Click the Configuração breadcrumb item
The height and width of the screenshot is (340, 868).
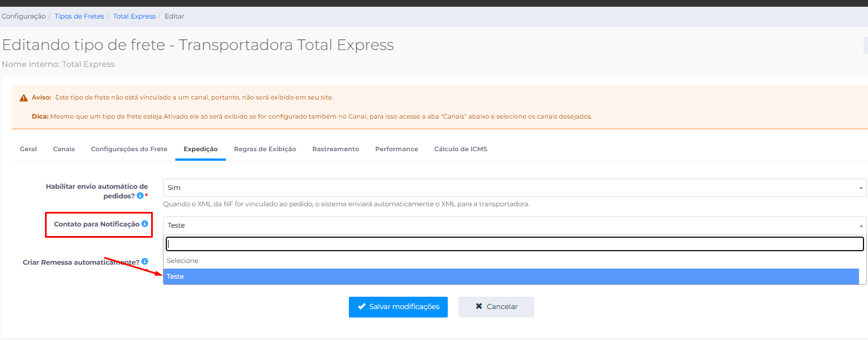(24, 16)
